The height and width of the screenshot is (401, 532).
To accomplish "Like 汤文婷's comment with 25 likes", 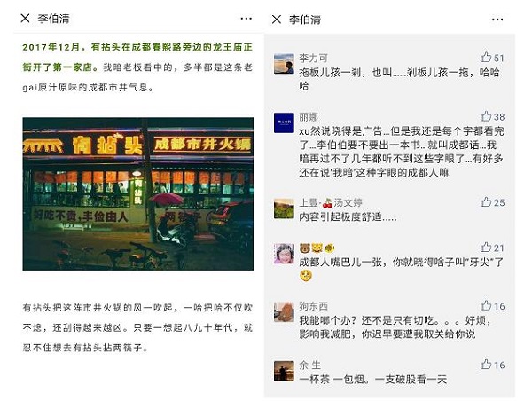I will coord(486,202).
